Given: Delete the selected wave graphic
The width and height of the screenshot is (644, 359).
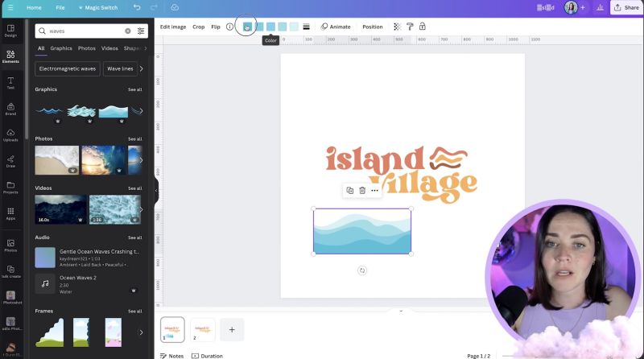Looking at the screenshot, I should coord(362,190).
